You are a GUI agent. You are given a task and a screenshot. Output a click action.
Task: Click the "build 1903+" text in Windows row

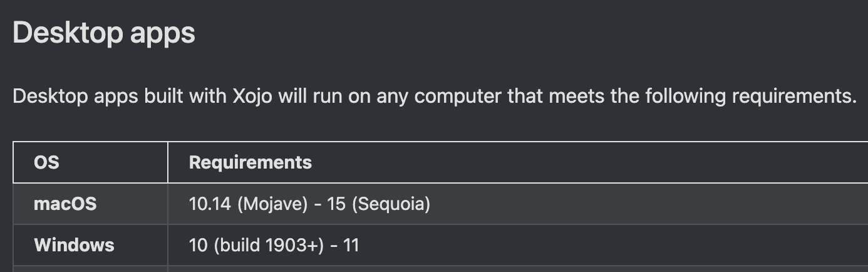click(269, 245)
